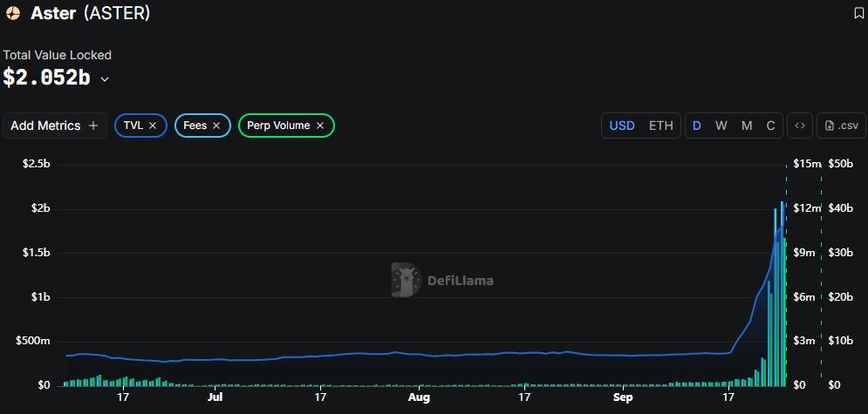Select the weekly W interval

[x=721, y=126]
